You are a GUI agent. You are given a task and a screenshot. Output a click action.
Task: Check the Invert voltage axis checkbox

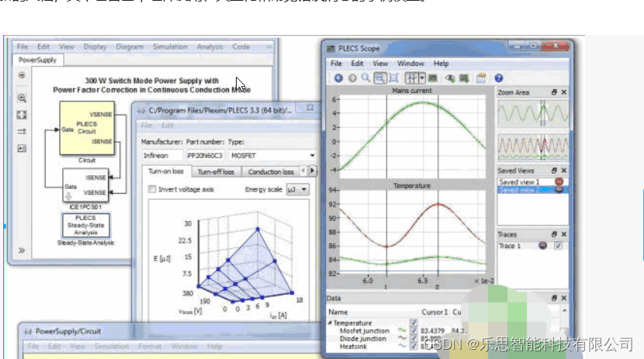pyautogui.click(x=152, y=189)
